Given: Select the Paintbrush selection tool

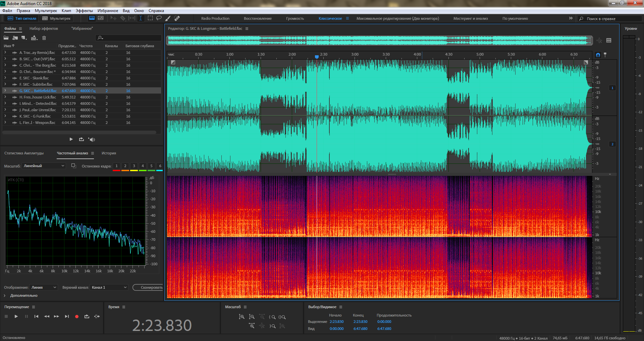Looking at the screenshot, I should [168, 18].
